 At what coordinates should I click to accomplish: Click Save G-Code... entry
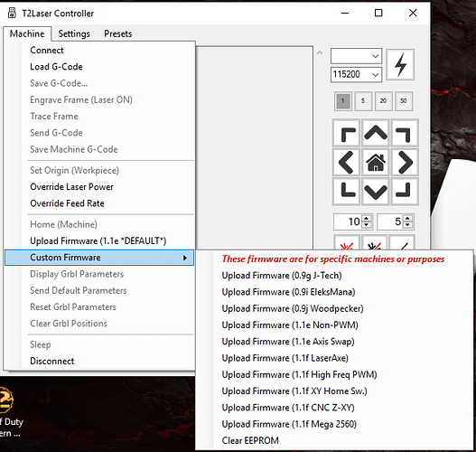pos(99,83)
